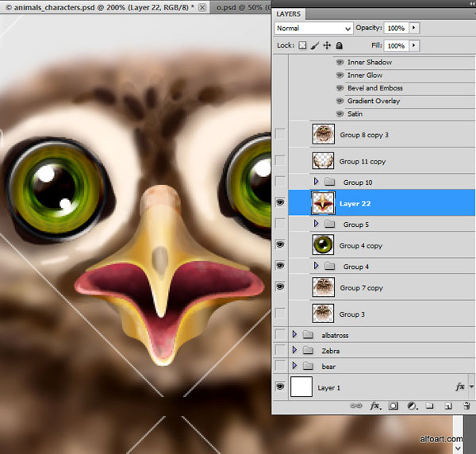Switch to o.psd document tab
The width and height of the screenshot is (476, 454).
pyautogui.click(x=240, y=7)
